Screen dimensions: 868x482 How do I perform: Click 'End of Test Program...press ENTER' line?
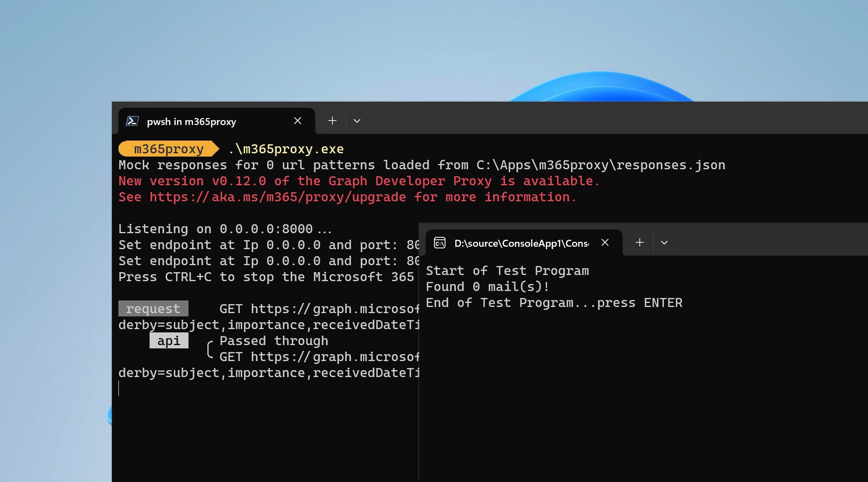coord(554,303)
